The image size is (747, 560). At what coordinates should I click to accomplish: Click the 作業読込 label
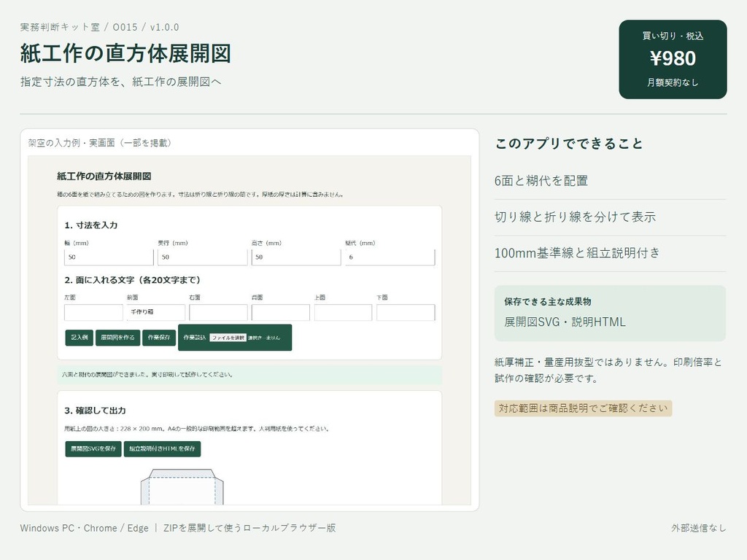click(x=194, y=338)
